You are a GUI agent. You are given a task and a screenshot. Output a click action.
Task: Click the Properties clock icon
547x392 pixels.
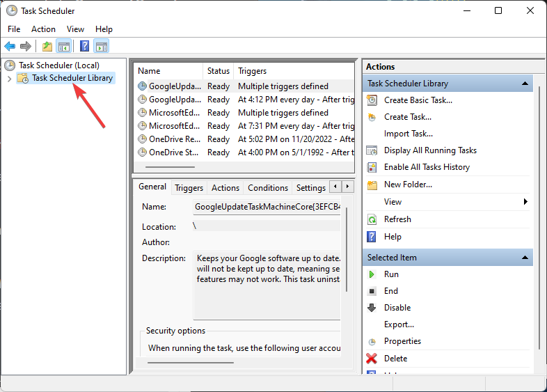[372, 342]
